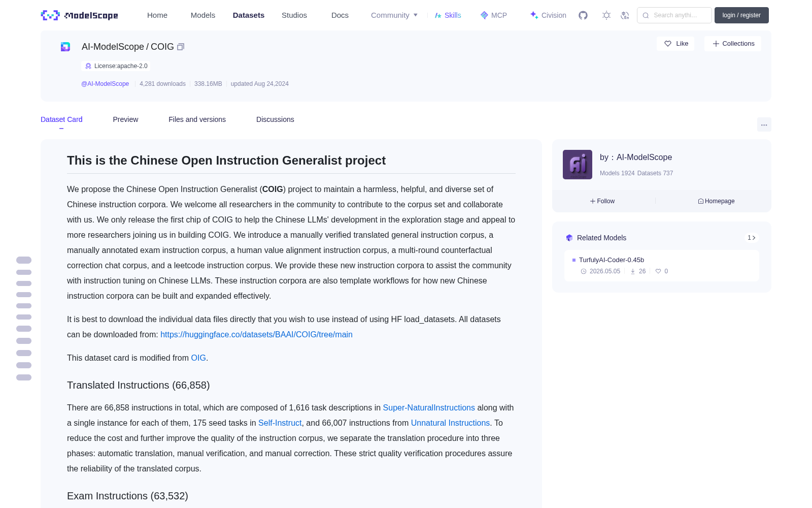Follow the AI-ModelScope organization
The height and width of the screenshot is (508, 812).
click(602, 201)
